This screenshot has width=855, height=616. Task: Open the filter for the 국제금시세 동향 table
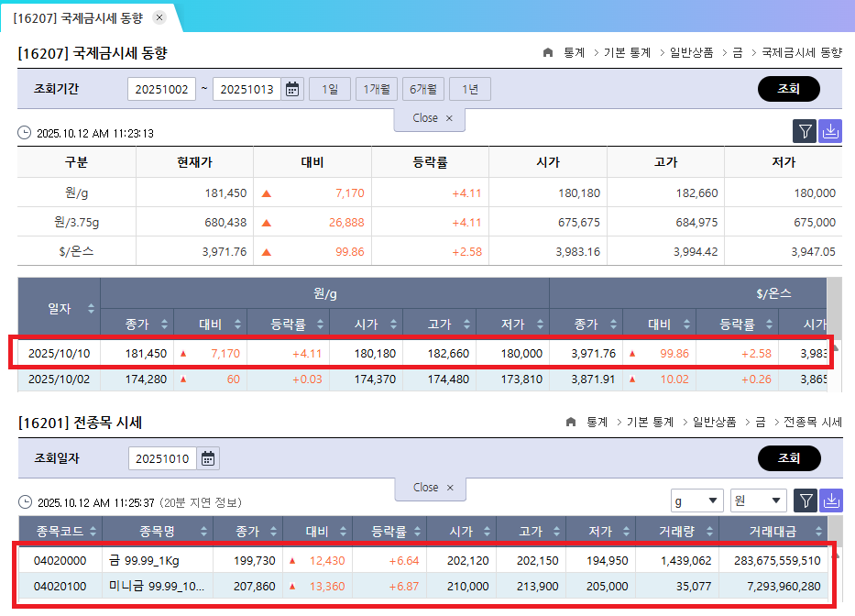[804, 131]
